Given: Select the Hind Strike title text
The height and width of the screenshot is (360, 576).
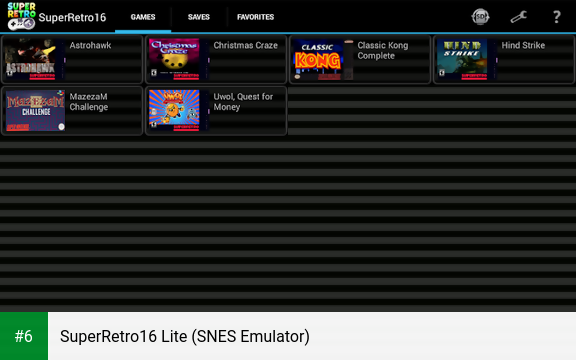Looking at the screenshot, I should click(x=523, y=46).
